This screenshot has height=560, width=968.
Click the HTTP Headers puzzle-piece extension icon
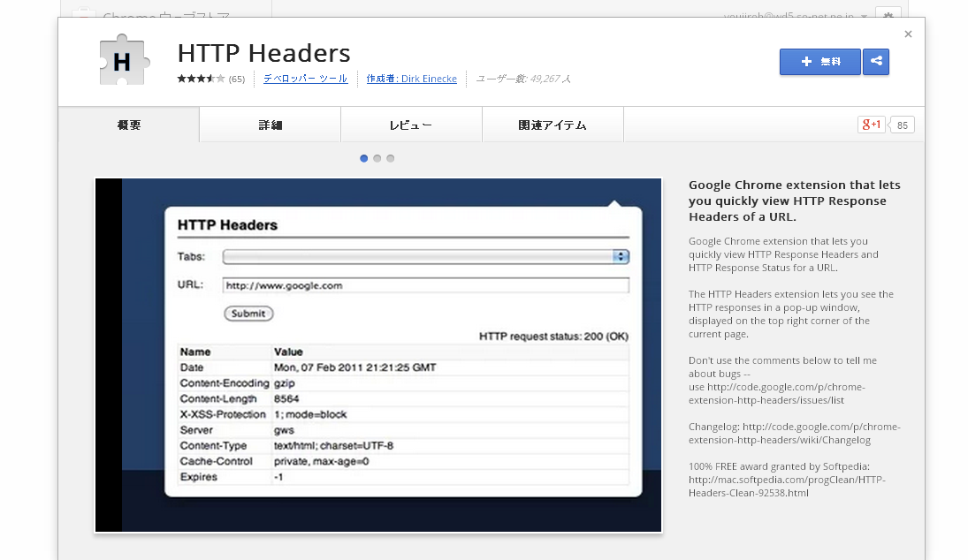click(x=124, y=60)
